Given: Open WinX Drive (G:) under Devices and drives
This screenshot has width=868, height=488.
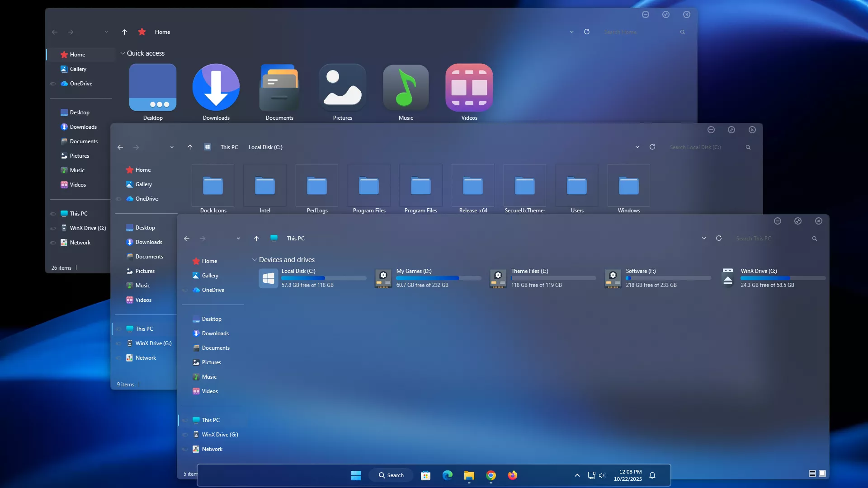Looking at the screenshot, I should coord(758,271).
